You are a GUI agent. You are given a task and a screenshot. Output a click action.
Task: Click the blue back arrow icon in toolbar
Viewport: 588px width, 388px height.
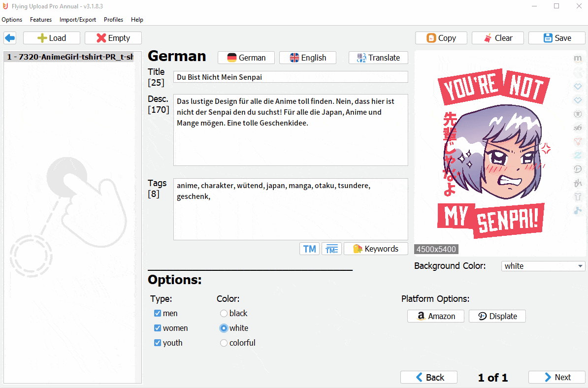[10, 38]
